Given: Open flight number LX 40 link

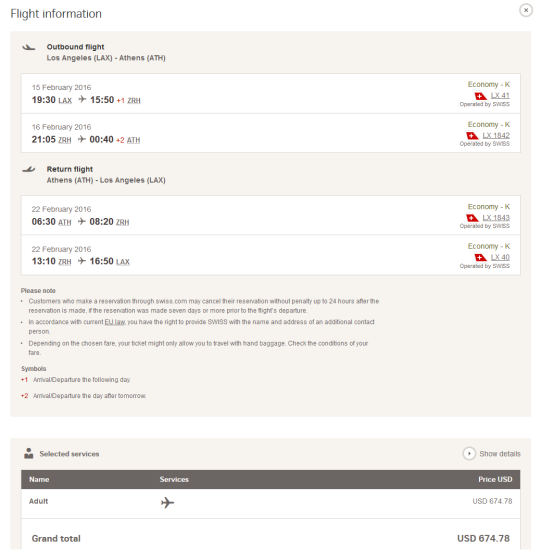Looking at the screenshot, I should click(x=500, y=257).
